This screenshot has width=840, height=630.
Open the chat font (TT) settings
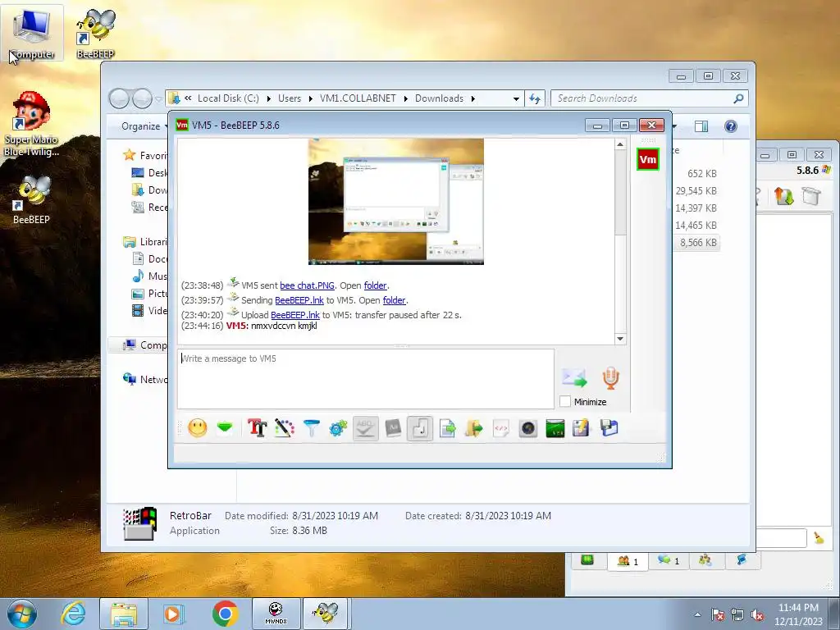pyautogui.click(x=257, y=428)
